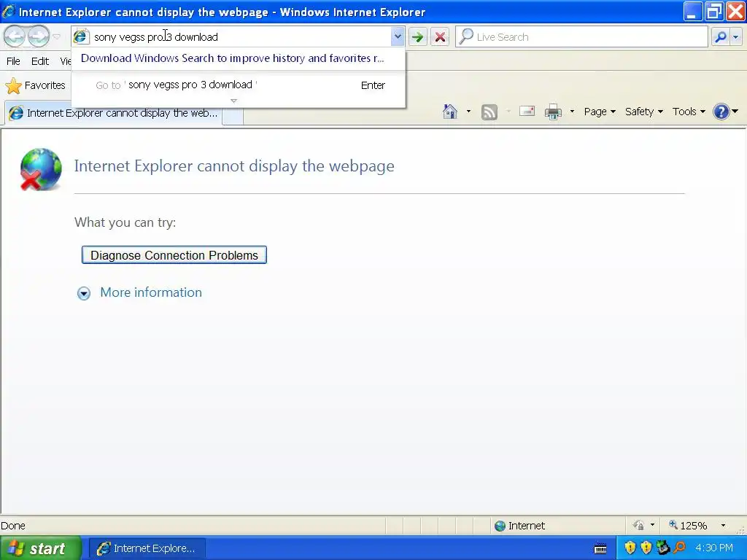Click the first yellow security shield icon
The image size is (747, 560).
[x=630, y=548]
